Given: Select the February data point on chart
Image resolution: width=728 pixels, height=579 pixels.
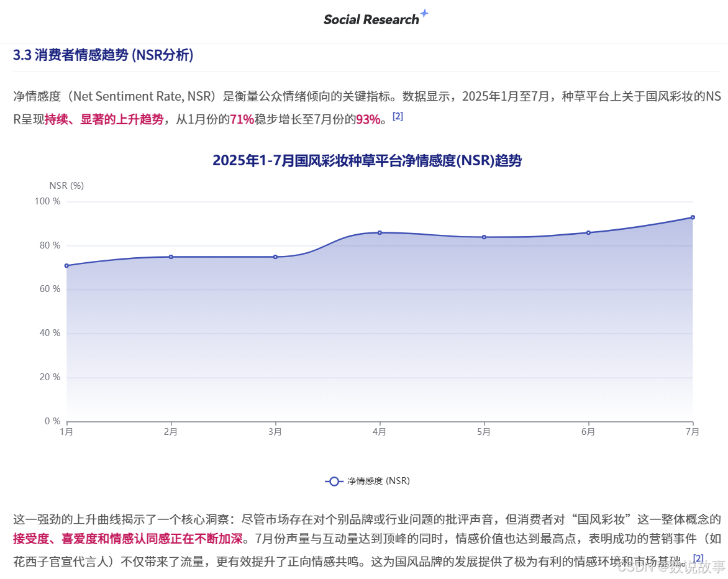Looking at the screenshot, I should [171, 257].
